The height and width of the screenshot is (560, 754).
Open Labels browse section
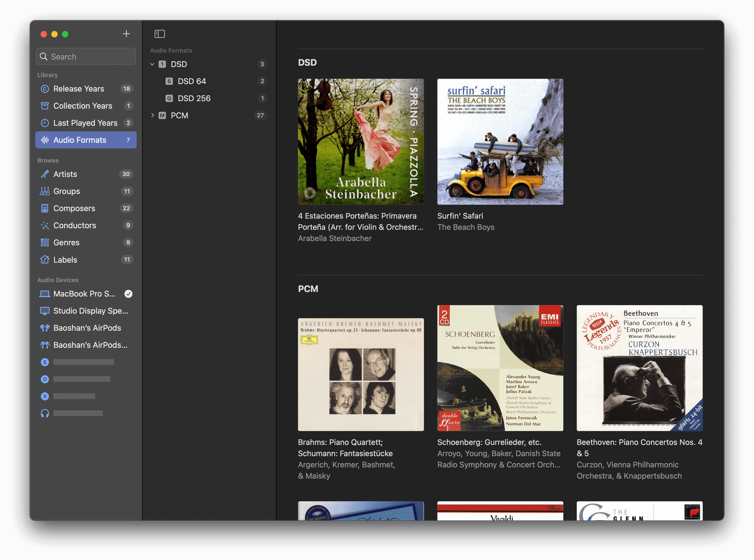pos(65,260)
